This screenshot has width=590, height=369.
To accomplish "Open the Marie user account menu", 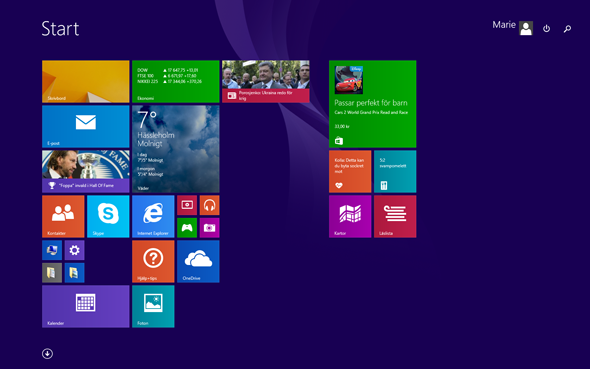I will point(512,27).
